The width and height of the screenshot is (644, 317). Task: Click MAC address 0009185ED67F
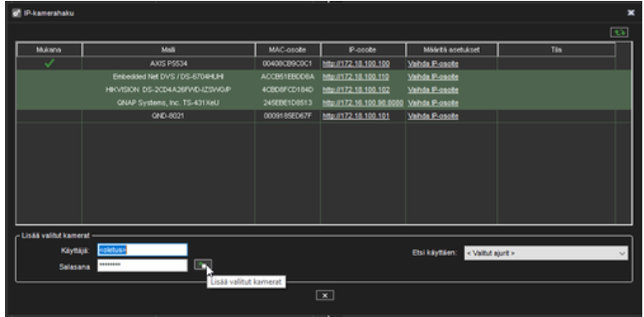(x=287, y=116)
